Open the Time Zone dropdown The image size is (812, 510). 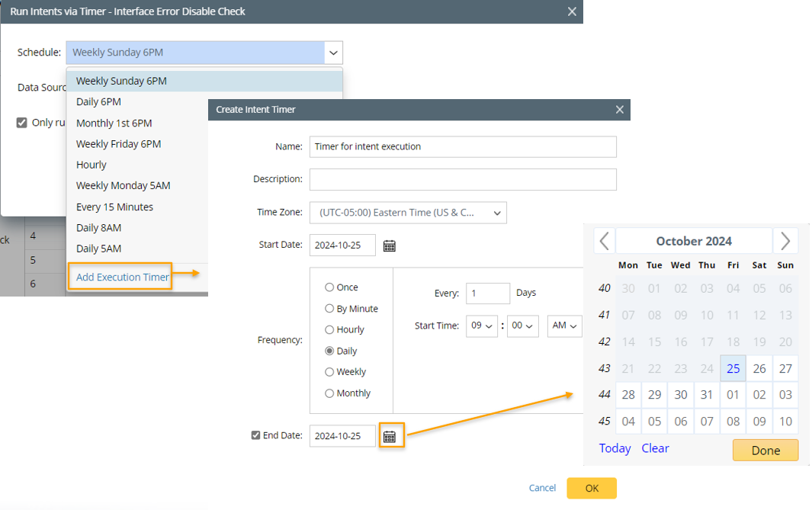(x=408, y=213)
